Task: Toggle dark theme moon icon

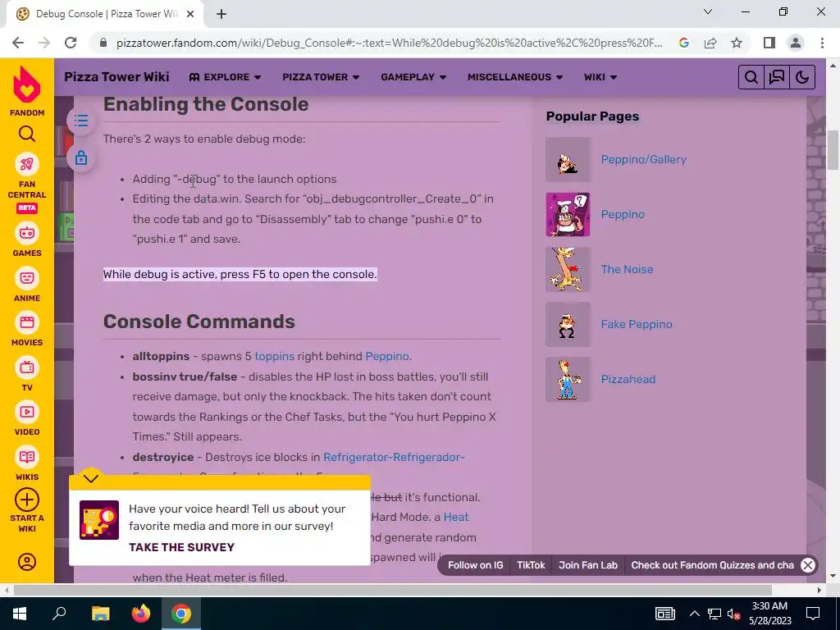Action: pyautogui.click(x=802, y=77)
